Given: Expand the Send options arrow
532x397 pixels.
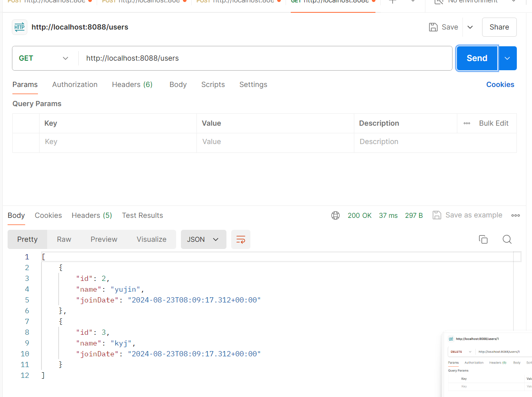Looking at the screenshot, I should (x=507, y=58).
